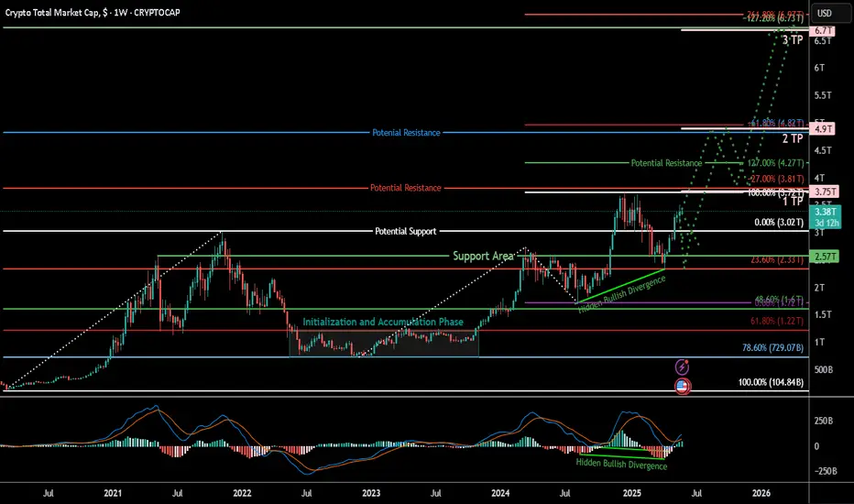854x504 pixels.
Task: Click the 250B tick on indicator scale
Action: [x=824, y=421]
